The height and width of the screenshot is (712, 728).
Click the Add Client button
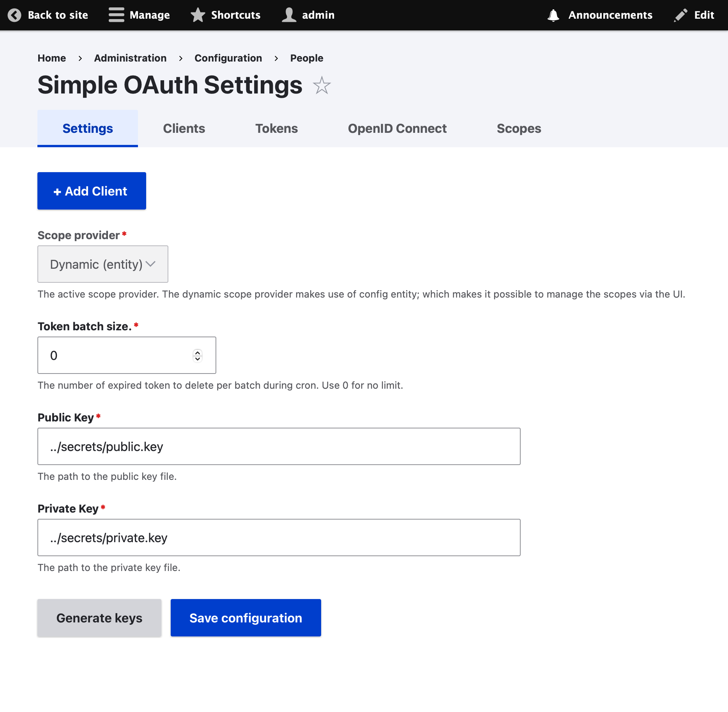[92, 191]
